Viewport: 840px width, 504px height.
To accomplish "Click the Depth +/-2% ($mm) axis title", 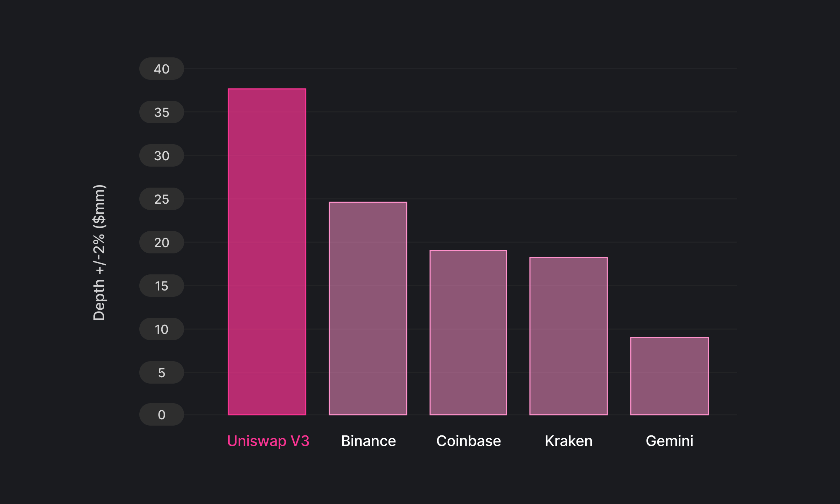I will pos(99,252).
